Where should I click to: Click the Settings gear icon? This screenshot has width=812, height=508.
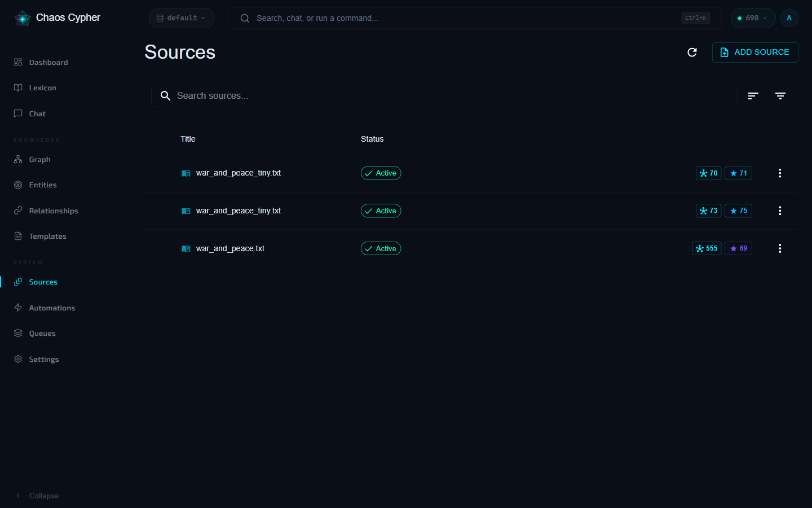pyautogui.click(x=18, y=360)
